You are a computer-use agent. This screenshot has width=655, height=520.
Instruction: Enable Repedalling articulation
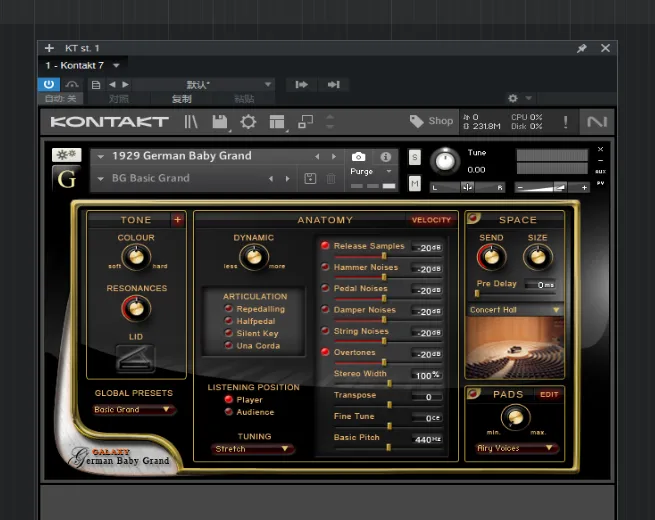click(228, 309)
